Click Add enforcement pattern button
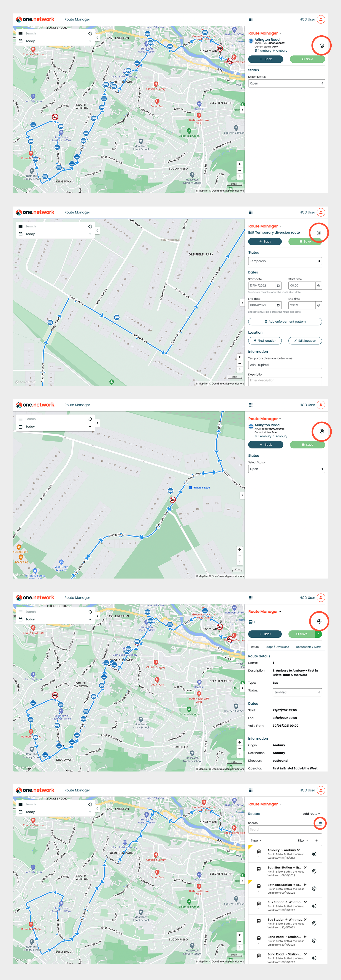341x980 pixels. (285, 322)
